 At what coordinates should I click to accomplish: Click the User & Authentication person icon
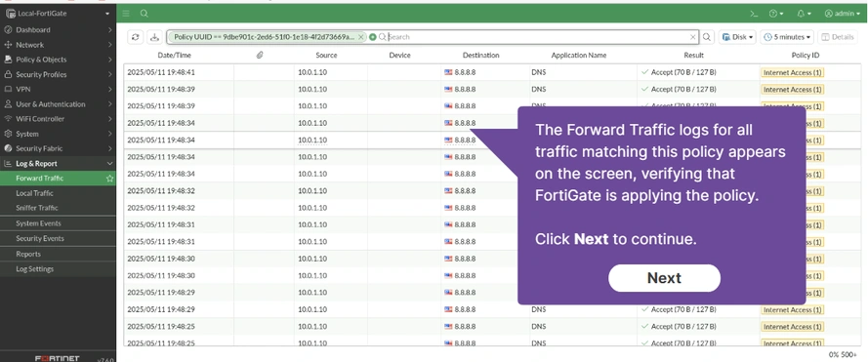8,104
